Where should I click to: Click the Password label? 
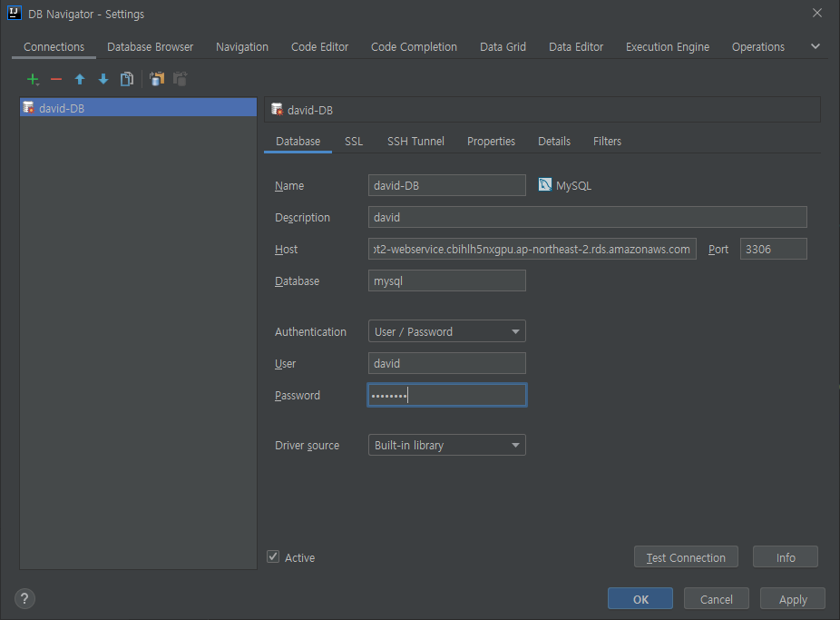[x=298, y=395]
